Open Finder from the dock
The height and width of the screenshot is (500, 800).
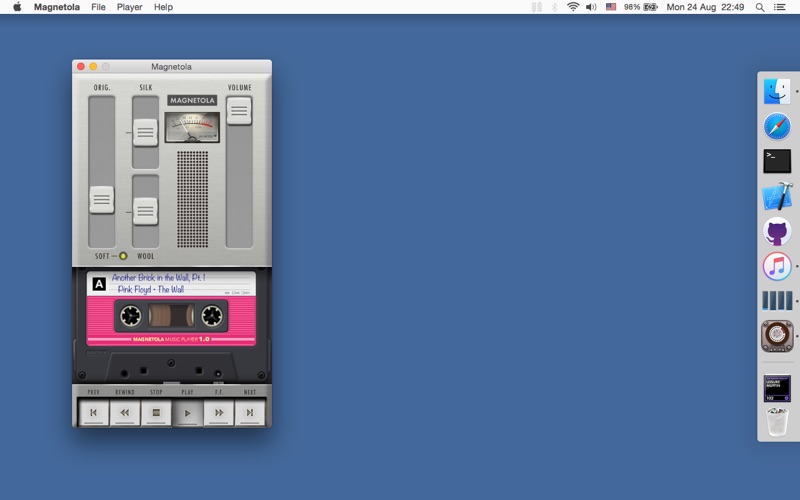click(x=777, y=92)
